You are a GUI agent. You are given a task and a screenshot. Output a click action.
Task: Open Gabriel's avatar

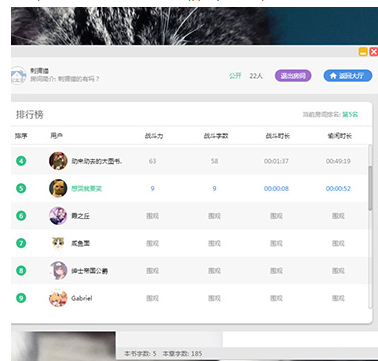tap(58, 298)
